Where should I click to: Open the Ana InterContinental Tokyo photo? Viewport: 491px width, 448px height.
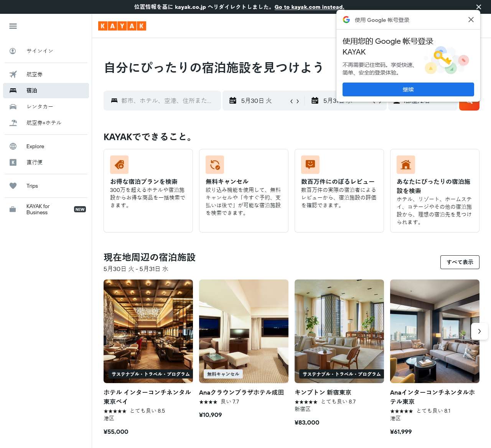pyautogui.click(x=435, y=331)
